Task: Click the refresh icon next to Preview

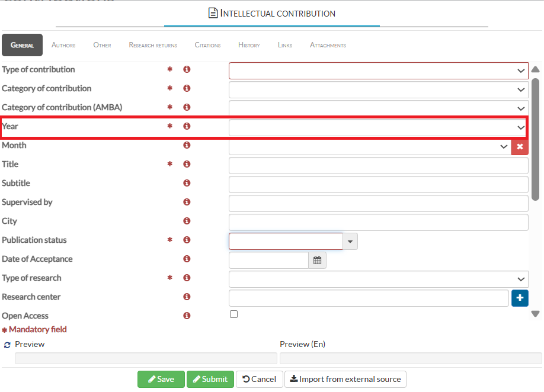Action: (x=7, y=345)
